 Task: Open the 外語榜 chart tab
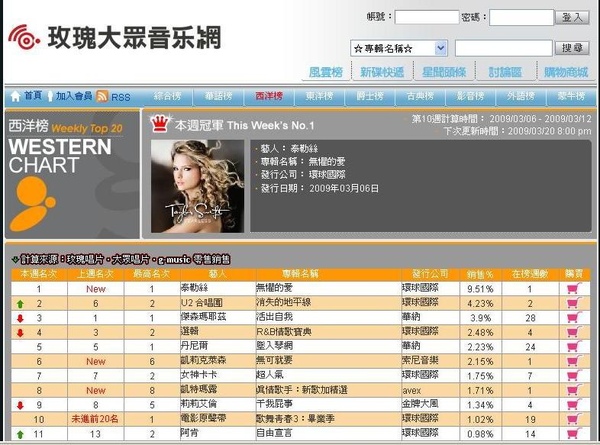point(521,96)
